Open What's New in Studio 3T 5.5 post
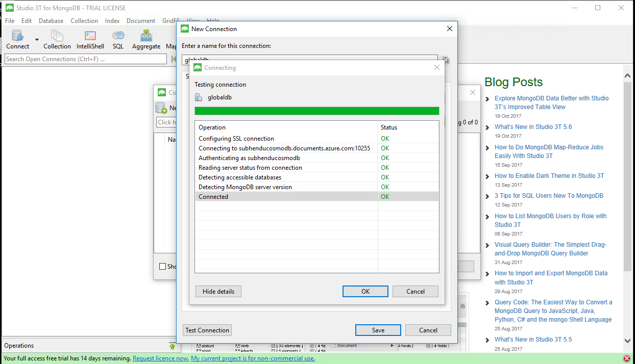 click(x=533, y=340)
